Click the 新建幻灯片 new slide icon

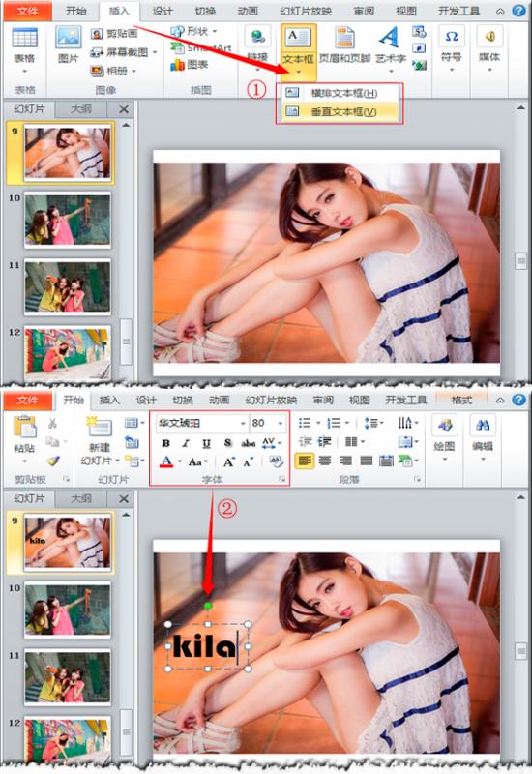pyautogui.click(x=100, y=426)
